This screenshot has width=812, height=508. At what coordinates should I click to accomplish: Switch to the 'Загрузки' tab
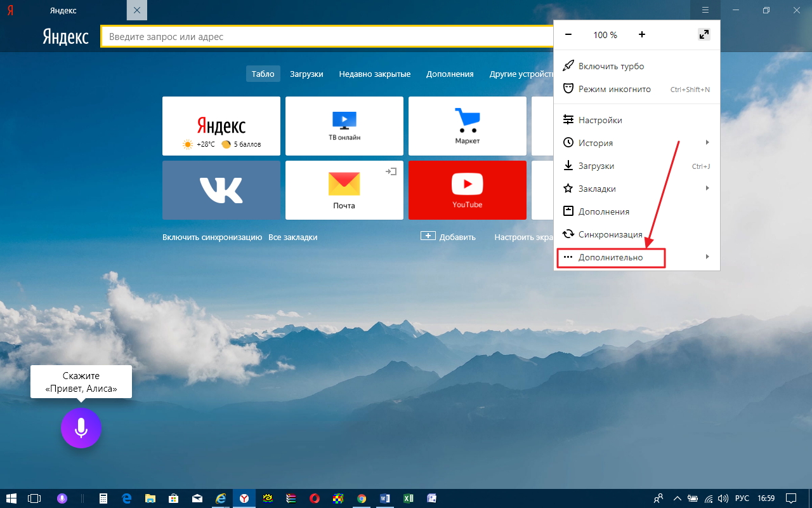pyautogui.click(x=306, y=74)
